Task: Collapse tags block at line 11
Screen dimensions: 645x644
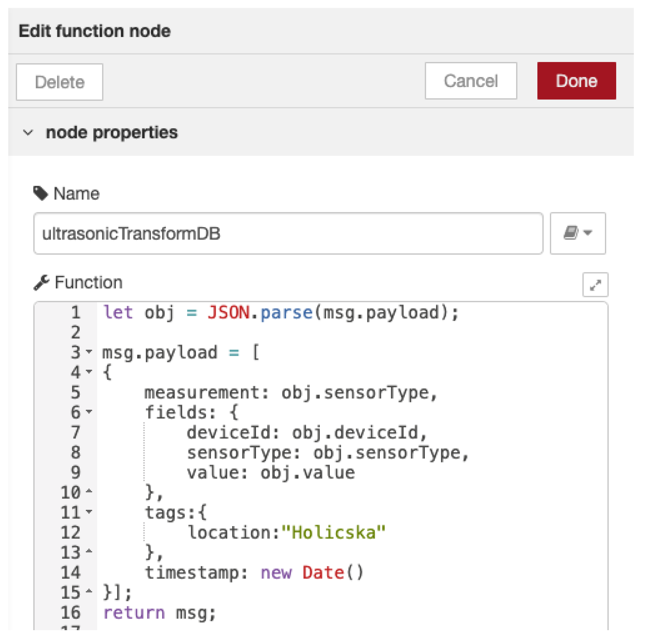Action: click(x=89, y=512)
